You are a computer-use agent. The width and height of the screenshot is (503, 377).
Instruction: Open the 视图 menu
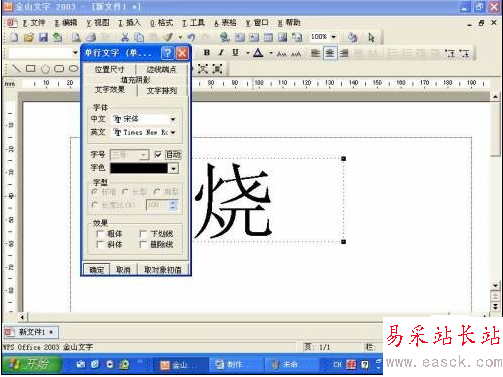pos(98,23)
